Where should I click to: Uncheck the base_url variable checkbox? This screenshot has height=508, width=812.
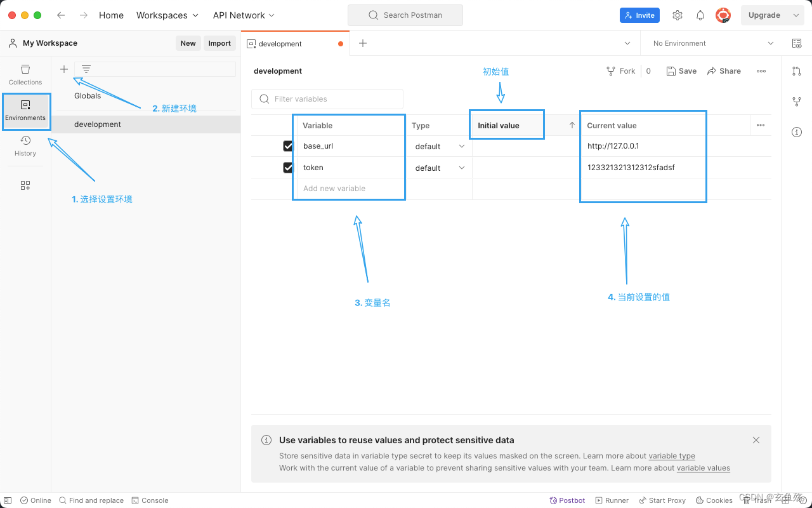coord(288,146)
